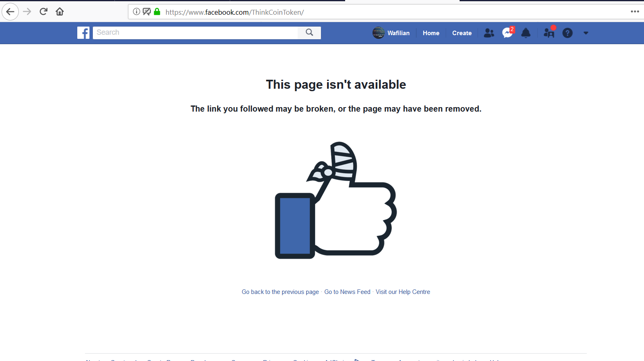This screenshot has height=361, width=644.
Task: Open the Messenger icon with 2 badge
Action: (x=508, y=33)
